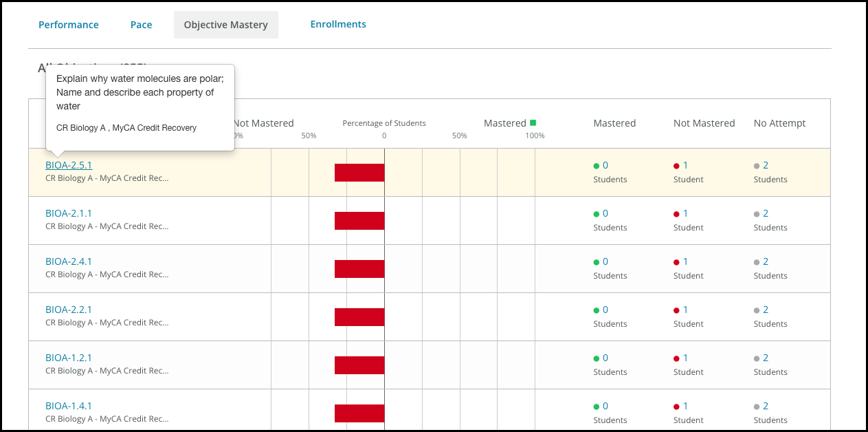Open objective BIOA-1.2.1

pos(69,358)
